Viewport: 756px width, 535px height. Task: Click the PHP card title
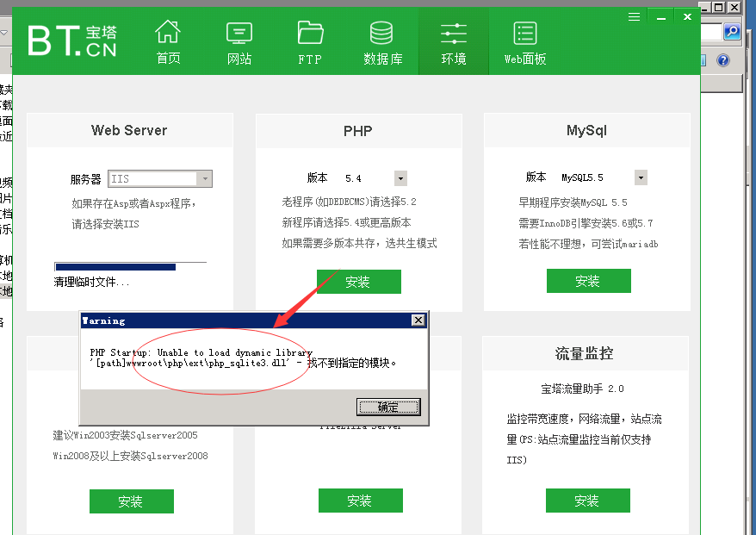coord(357,131)
